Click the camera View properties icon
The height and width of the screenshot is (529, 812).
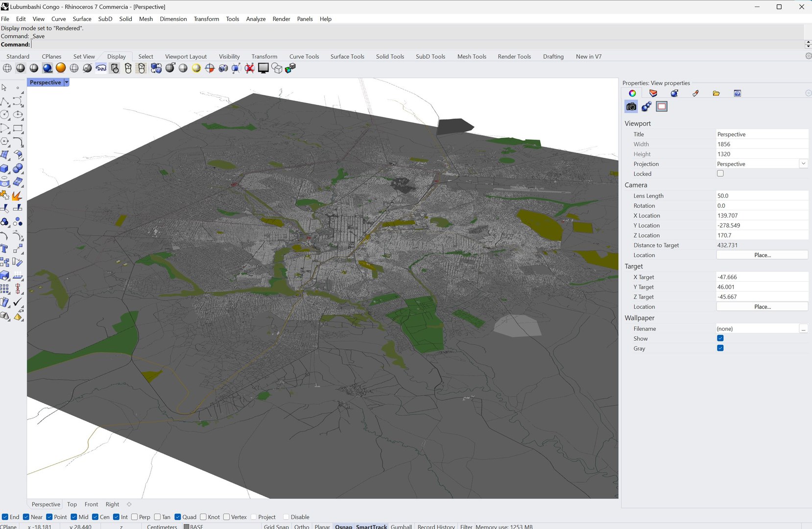tap(631, 106)
